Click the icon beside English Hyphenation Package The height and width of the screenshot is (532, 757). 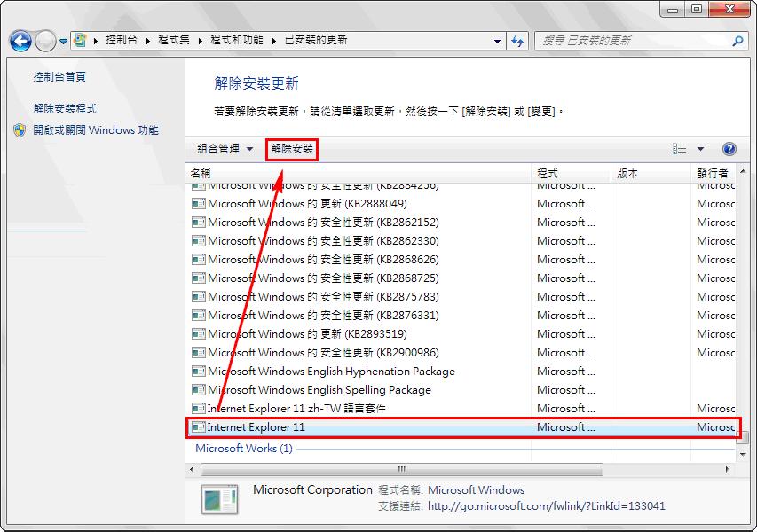[199, 372]
